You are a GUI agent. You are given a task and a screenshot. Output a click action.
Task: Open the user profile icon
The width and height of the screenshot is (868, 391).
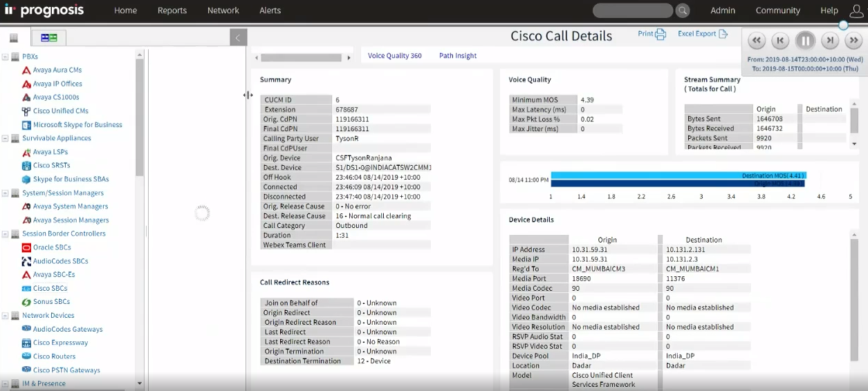click(x=856, y=10)
